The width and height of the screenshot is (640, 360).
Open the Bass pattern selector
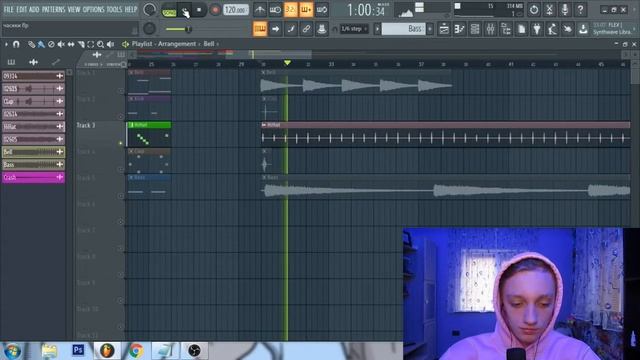tap(403, 29)
